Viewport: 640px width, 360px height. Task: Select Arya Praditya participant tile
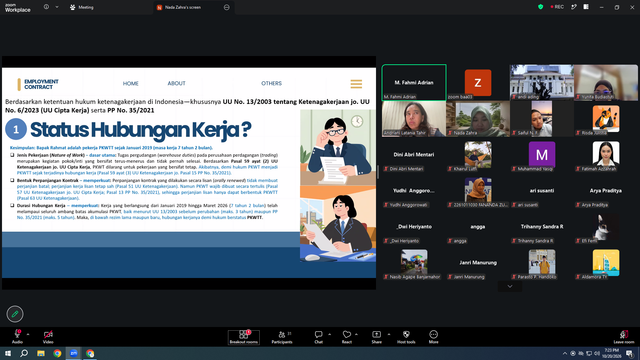pyautogui.click(x=606, y=191)
